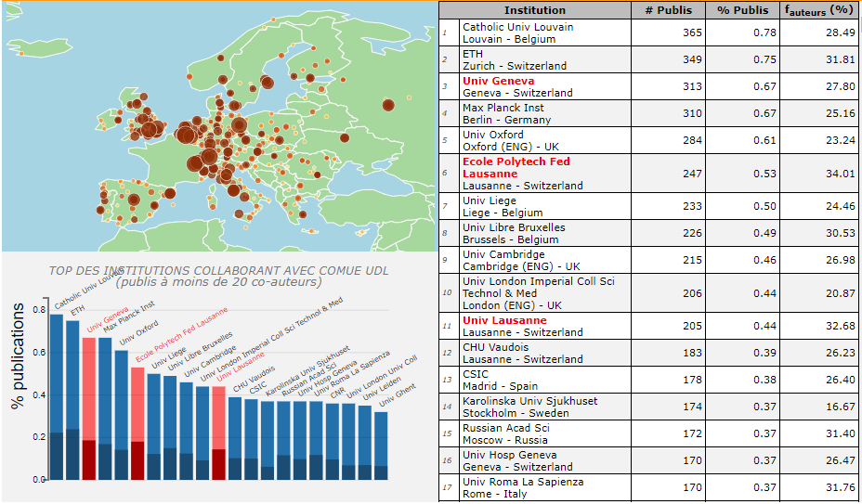Select 'Univ Liege' table row name

pyautogui.click(x=489, y=200)
